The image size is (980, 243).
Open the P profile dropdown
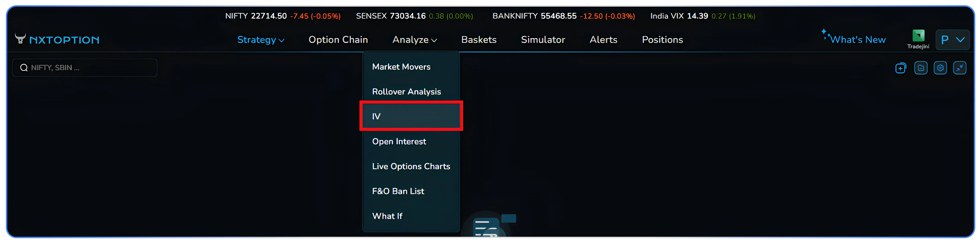(x=952, y=40)
